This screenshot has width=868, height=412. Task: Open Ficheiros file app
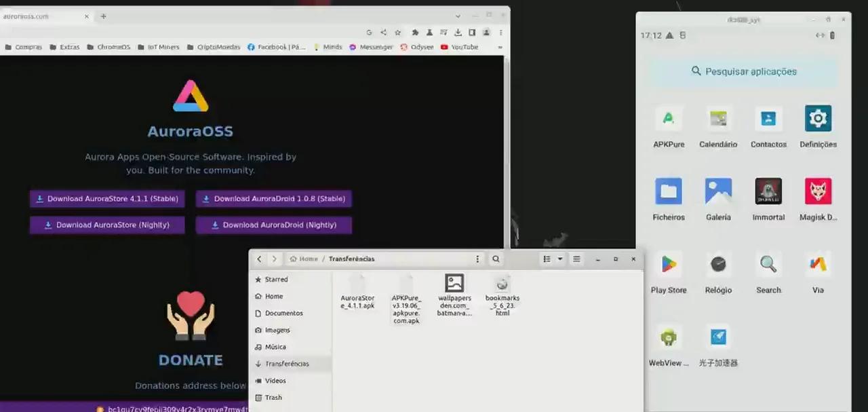click(669, 191)
